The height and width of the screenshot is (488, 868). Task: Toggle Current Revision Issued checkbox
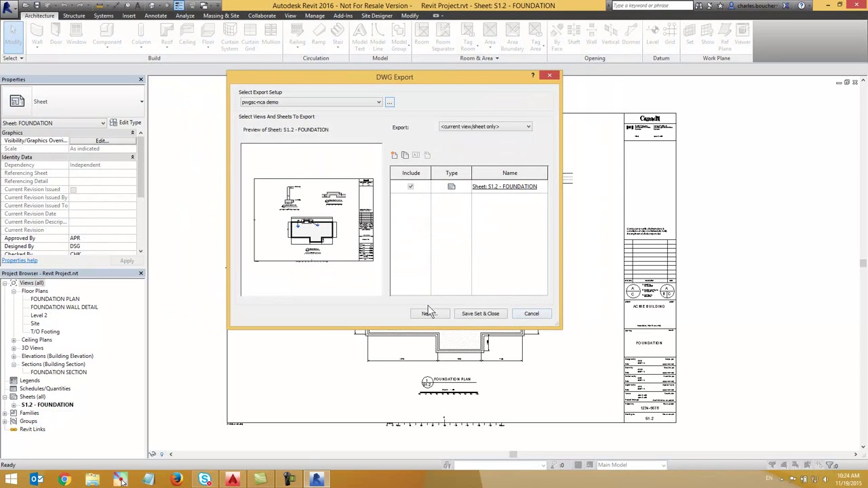click(x=73, y=190)
